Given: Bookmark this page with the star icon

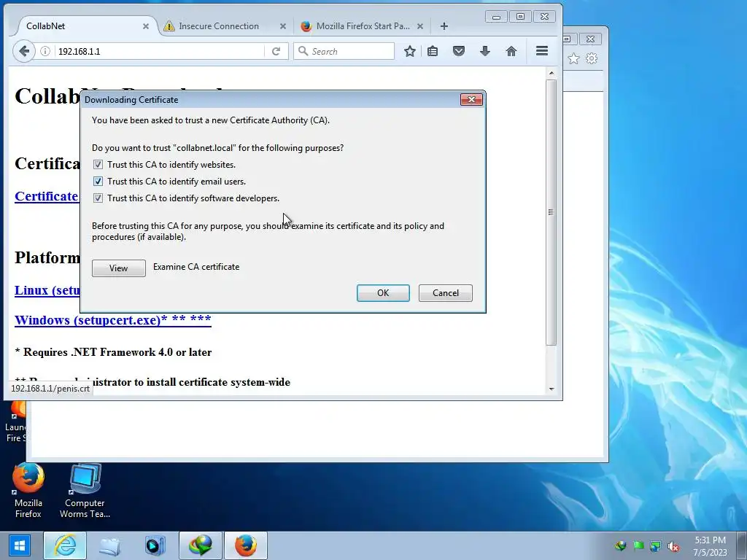Looking at the screenshot, I should pyautogui.click(x=410, y=51).
